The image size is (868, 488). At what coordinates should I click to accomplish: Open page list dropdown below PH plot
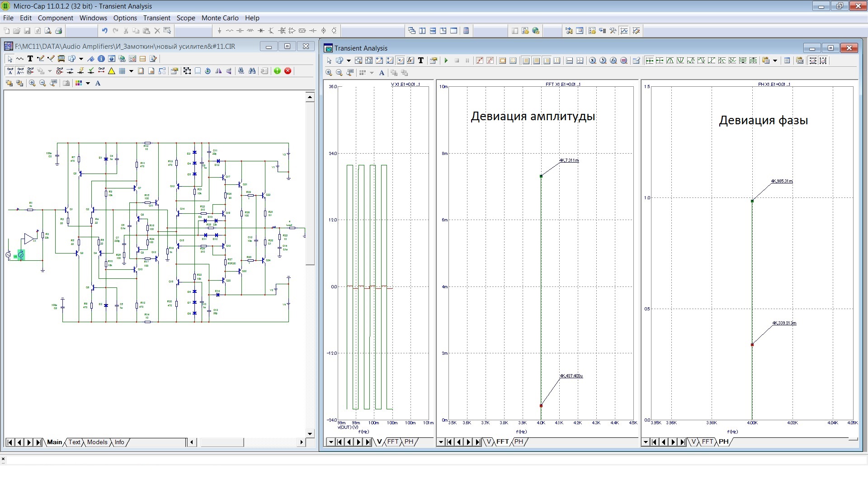click(646, 442)
